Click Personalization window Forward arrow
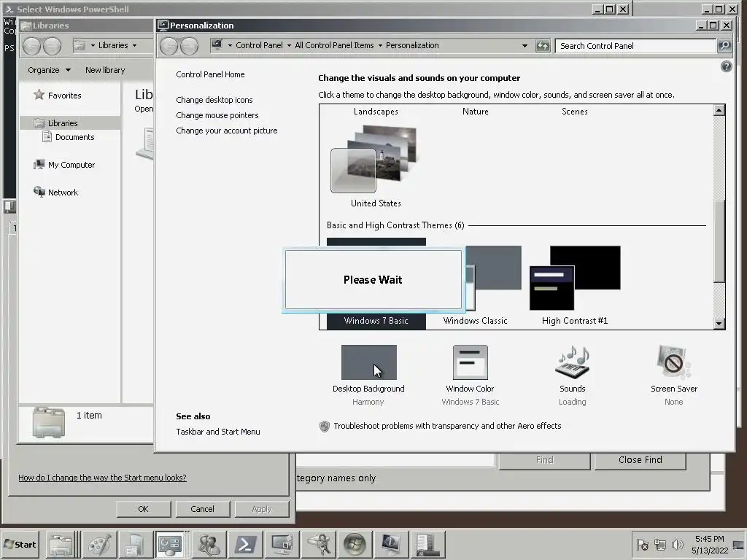Screen dimensions: 747x560 [189, 46]
